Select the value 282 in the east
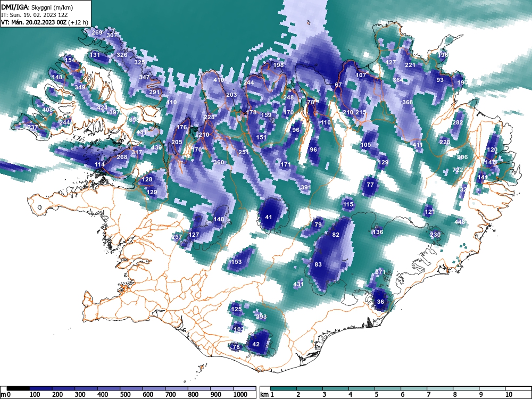Viewport: 532px width, 399px height. [x=458, y=122]
